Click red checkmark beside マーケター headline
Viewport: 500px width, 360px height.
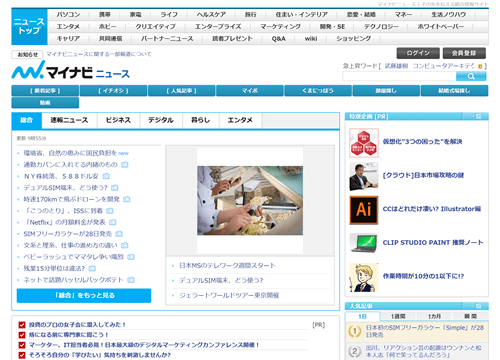coord(22,345)
